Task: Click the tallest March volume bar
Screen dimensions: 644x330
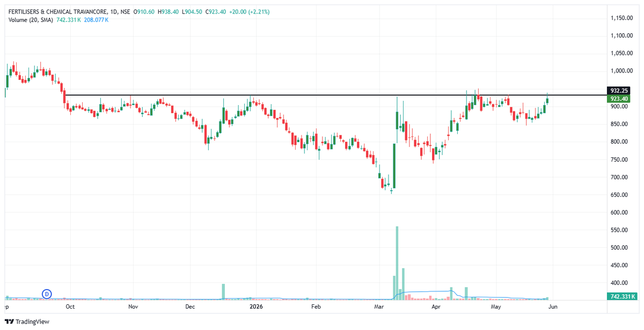Action: [x=397, y=262]
